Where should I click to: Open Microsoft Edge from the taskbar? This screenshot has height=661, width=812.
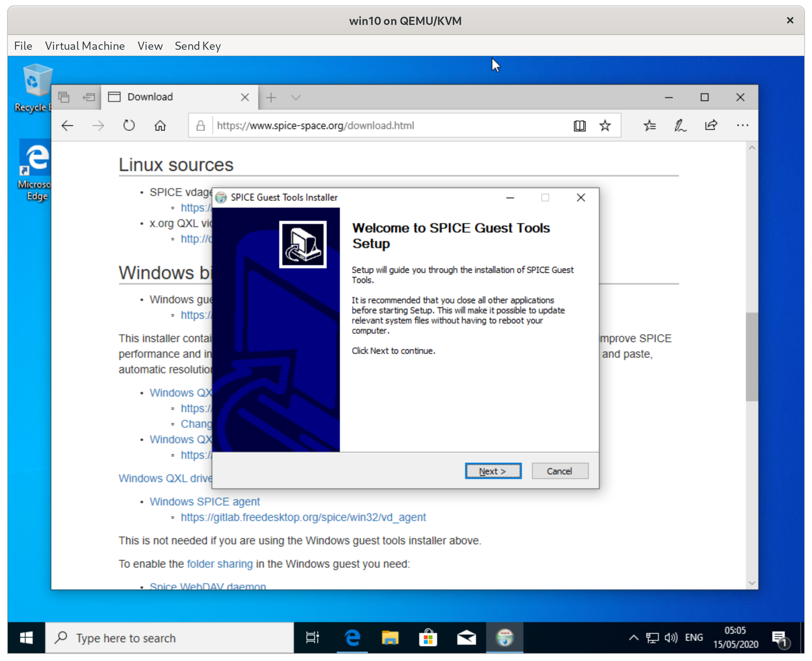[x=352, y=638]
